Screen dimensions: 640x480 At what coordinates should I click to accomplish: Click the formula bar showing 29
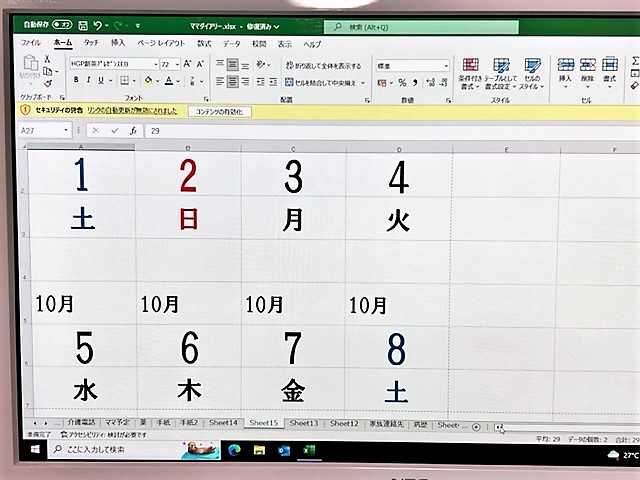[392, 131]
